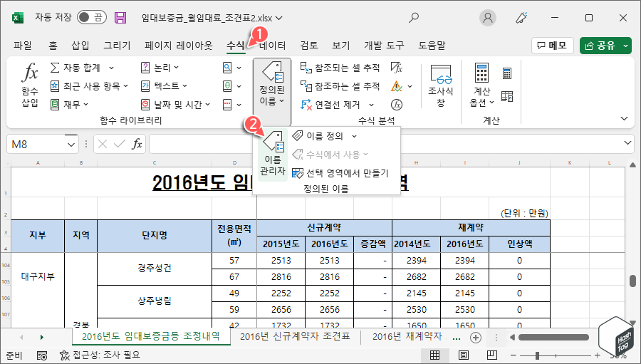Open Name Manager (이름 관리자)
The height and width of the screenshot is (364, 641).
point(273,153)
